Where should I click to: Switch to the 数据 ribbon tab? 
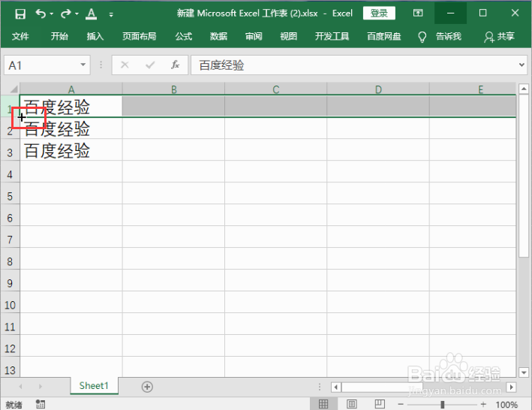pos(218,36)
